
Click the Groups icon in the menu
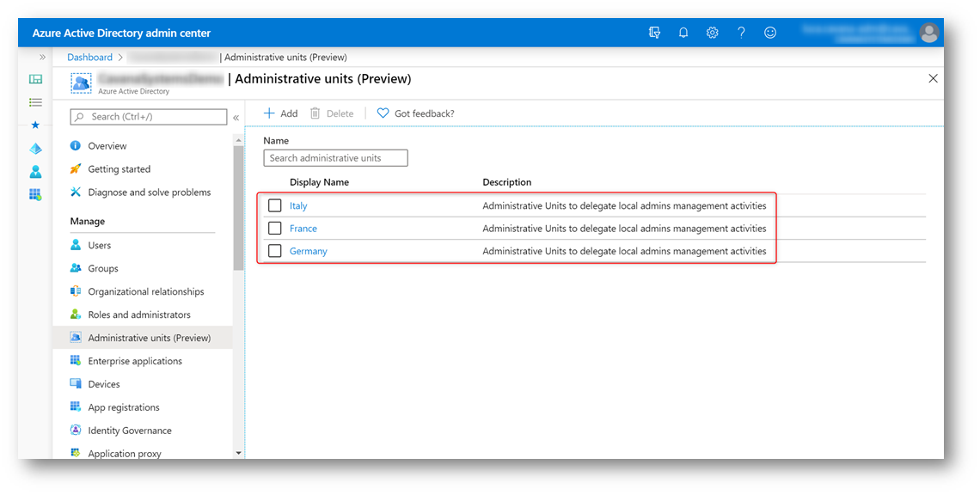click(x=76, y=268)
